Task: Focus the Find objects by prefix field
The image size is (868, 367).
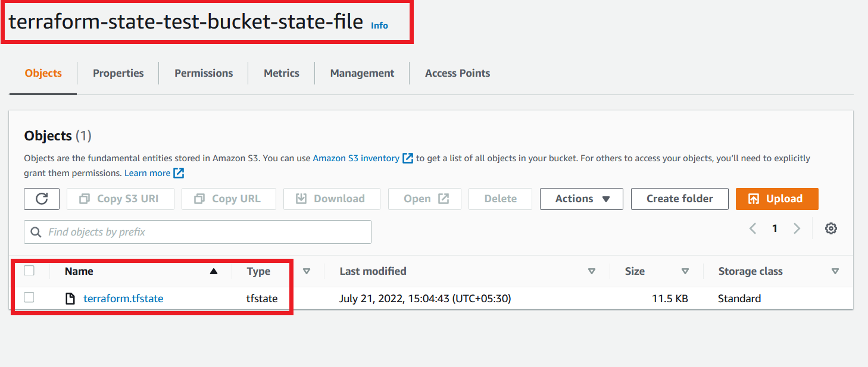Action: (198, 232)
